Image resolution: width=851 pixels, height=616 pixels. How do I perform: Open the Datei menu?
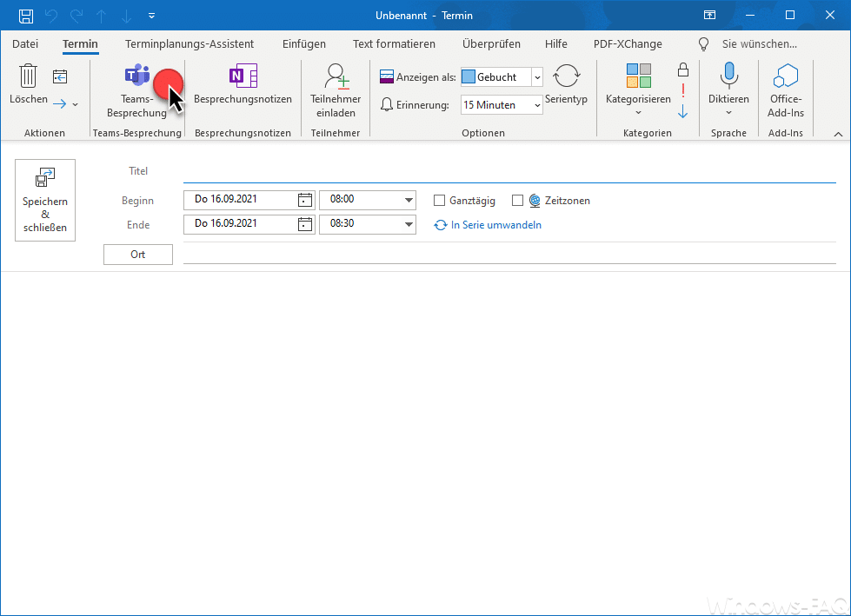point(25,44)
